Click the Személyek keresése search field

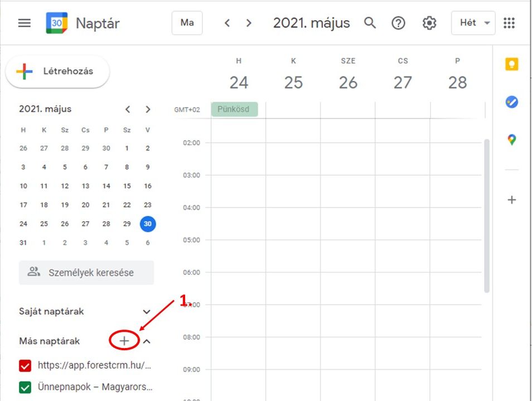pos(86,273)
